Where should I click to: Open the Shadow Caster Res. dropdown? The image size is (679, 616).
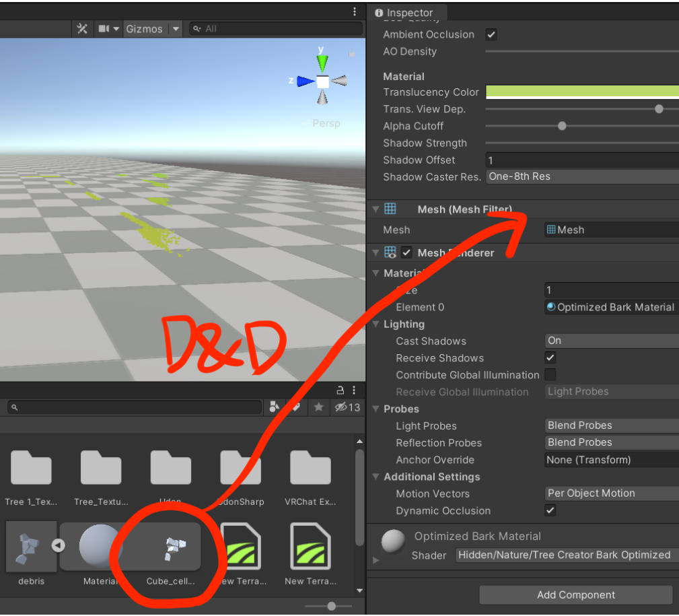pyautogui.click(x=581, y=177)
